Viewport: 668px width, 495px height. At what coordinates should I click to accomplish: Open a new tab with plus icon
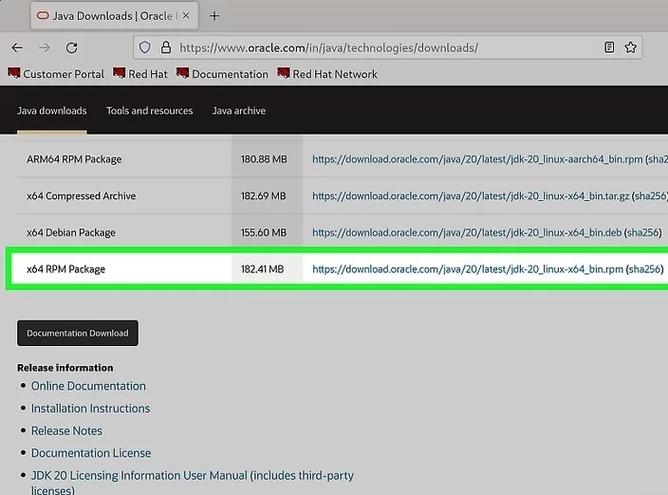coord(214,16)
